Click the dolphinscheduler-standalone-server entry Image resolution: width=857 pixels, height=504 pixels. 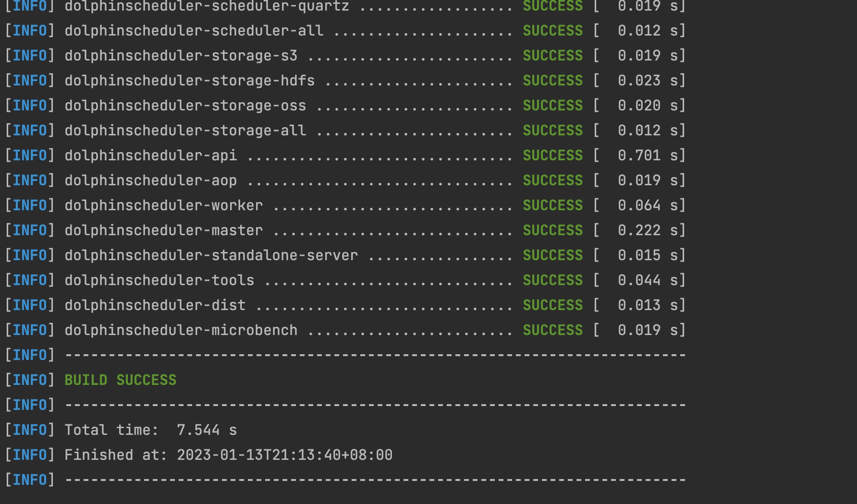coord(211,255)
